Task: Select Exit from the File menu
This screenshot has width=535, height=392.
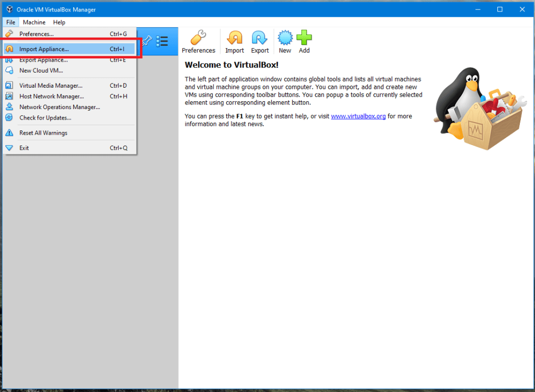Action: click(x=24, y=148)
